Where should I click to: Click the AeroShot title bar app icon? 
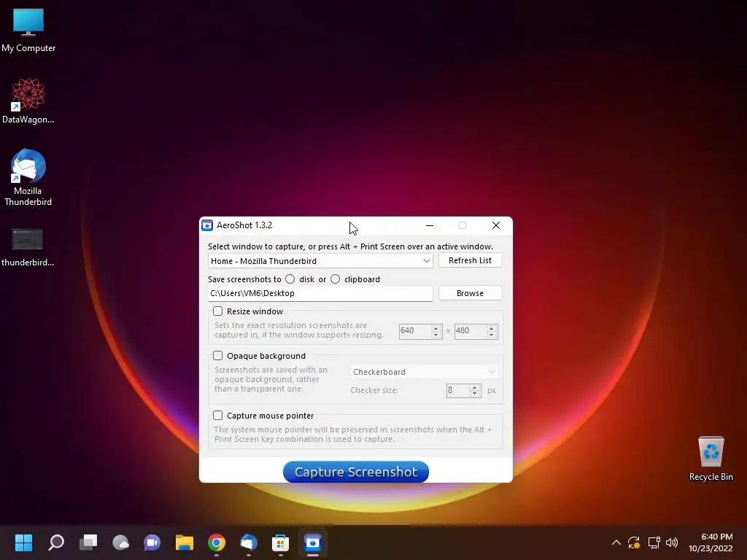[207, 225]
